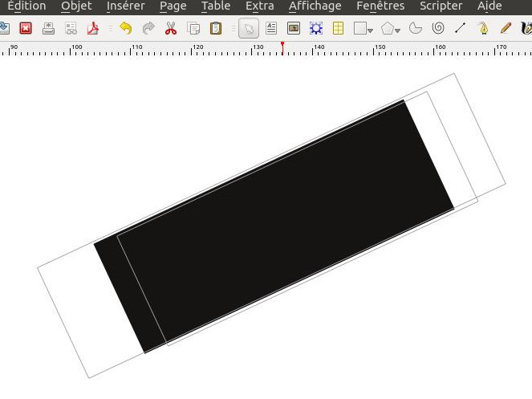
Task: Select the Spiral tool
Action: point(438,29)
